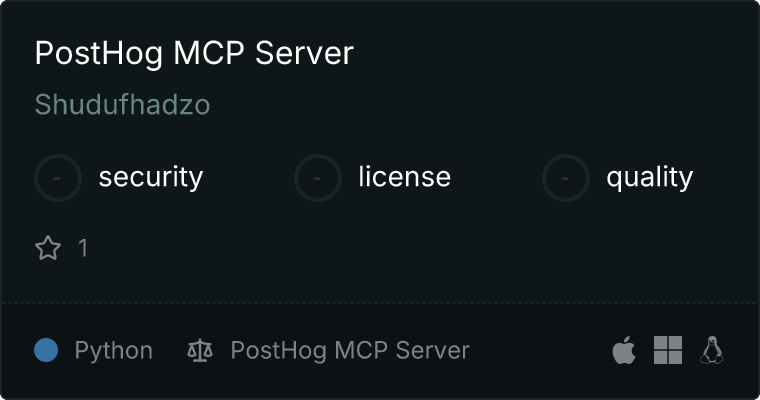This screenshot has height=400, width=760.
Task: Click the blue Python language dot
Action: [46, 350]
